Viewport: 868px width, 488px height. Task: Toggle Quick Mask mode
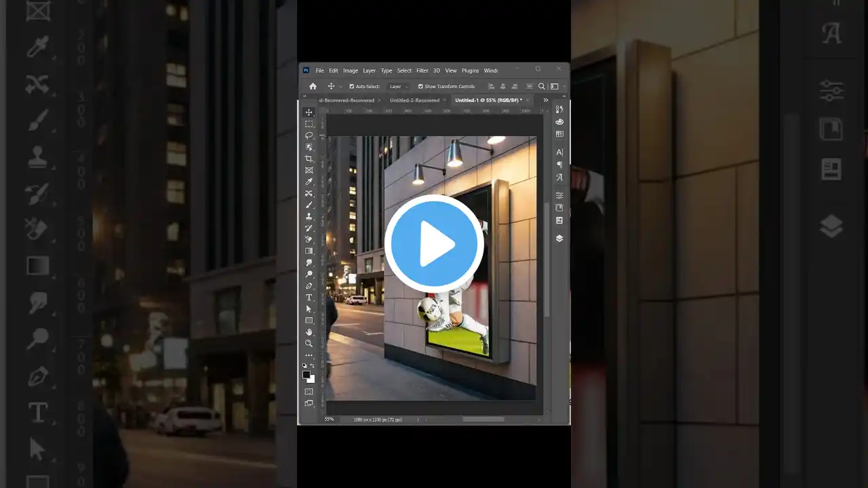click(309, 392)
